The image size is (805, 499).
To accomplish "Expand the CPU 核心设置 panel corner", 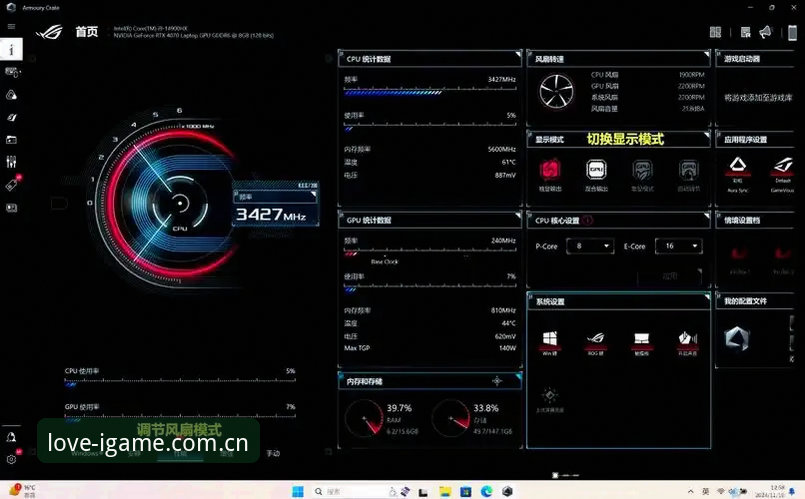I will (x=707, y=215).
